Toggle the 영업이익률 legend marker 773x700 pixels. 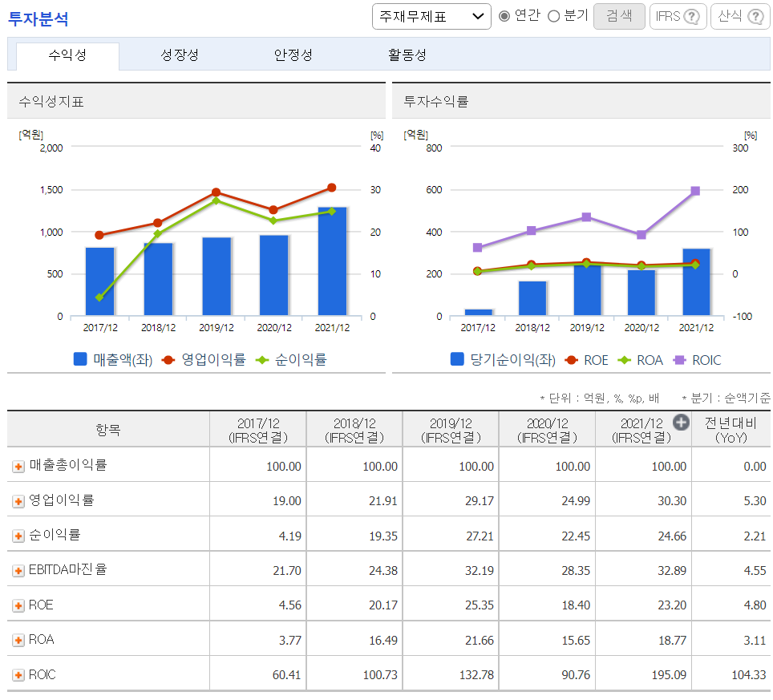pos(168,360)
